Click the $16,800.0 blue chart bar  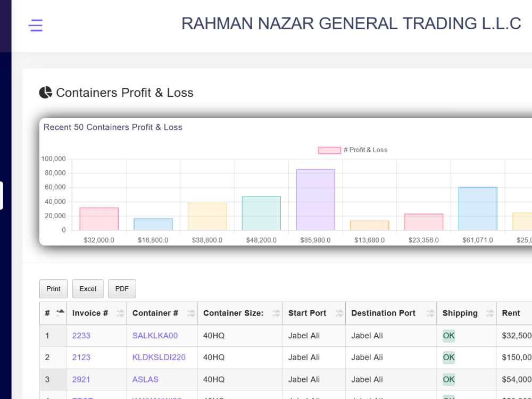click(153, 225)
